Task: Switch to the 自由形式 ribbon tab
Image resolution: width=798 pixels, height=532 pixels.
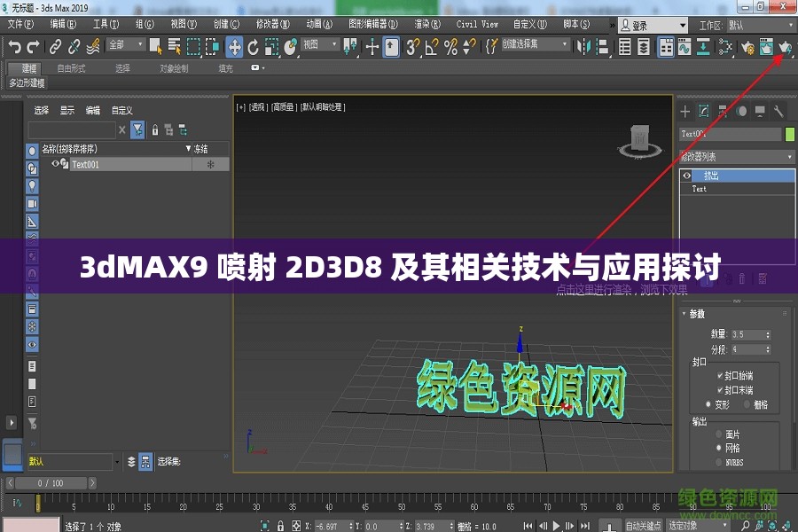Action: point(71,68)
